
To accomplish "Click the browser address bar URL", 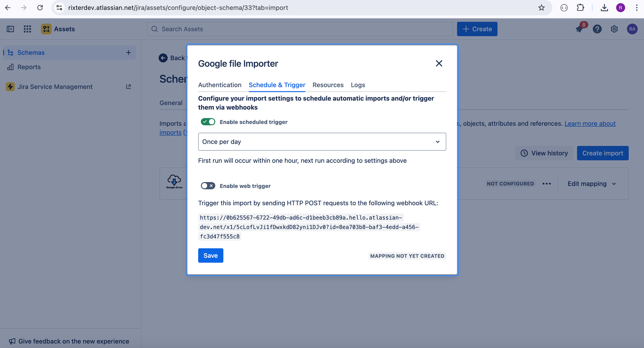I will pos(178,8).
